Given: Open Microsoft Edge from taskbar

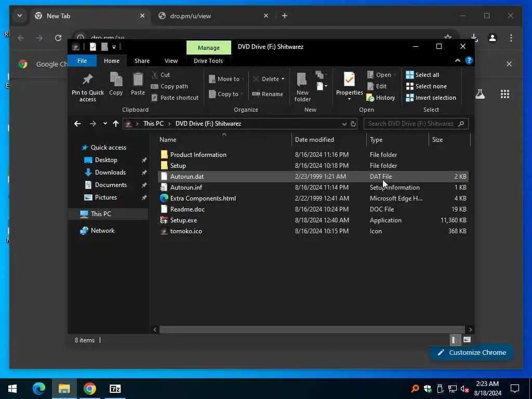Looking at the screenshot, I should [x=38, y=389].
